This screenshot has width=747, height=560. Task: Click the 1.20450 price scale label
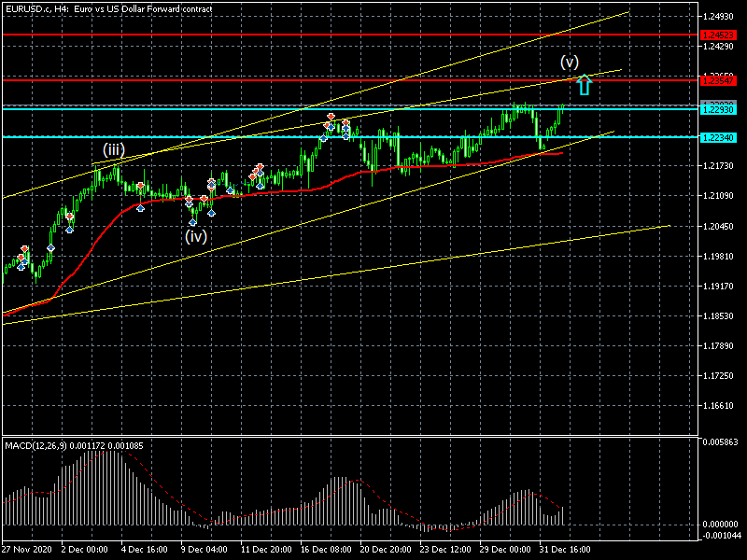click(x=722, y=226)
